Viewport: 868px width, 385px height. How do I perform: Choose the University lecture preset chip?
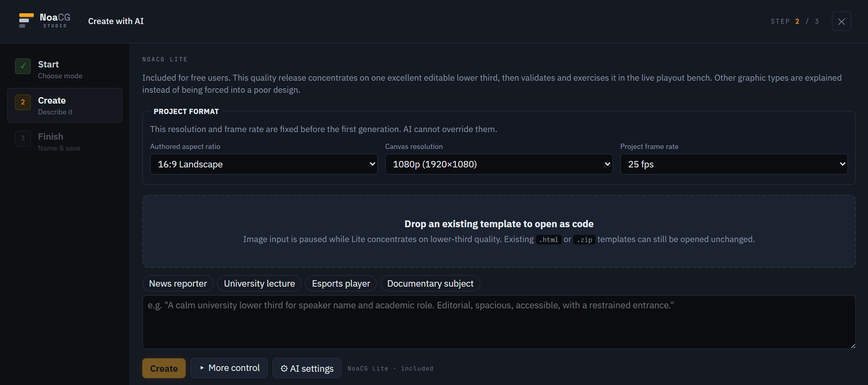pyautogui.click(x=259, y=283)
